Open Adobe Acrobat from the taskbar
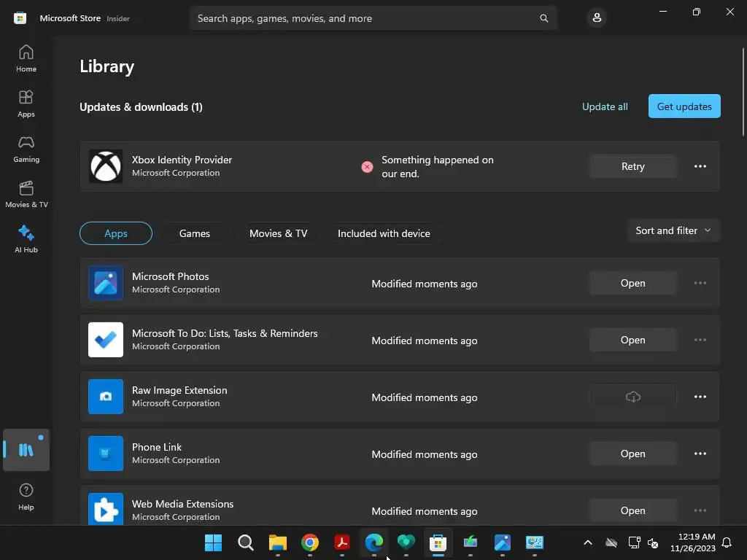This screenshot has width=747, height=560. (342, 542)
